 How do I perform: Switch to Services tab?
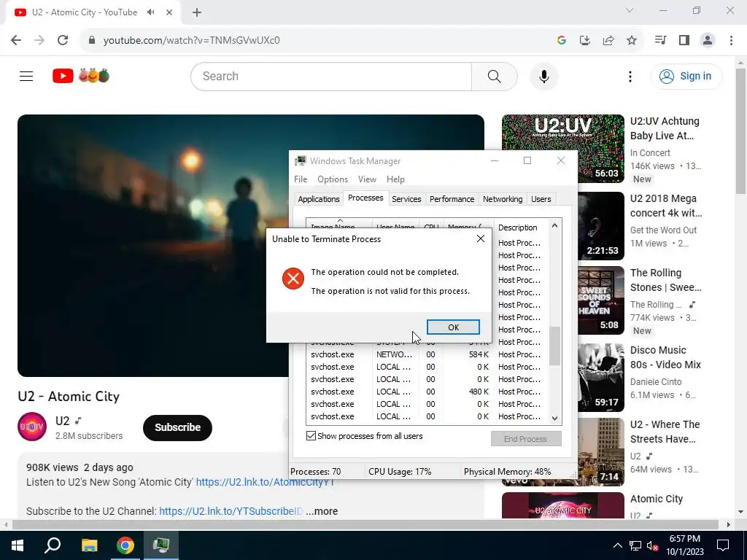406,199
